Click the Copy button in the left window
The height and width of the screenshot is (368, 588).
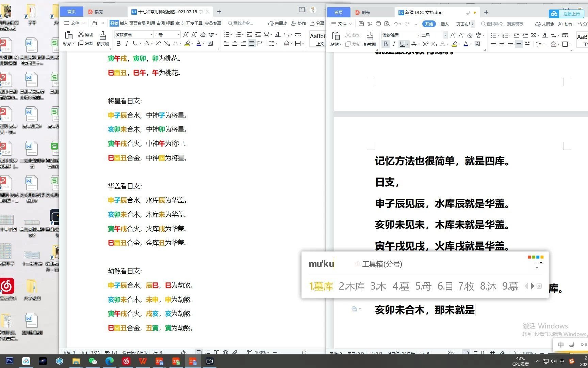coord(85,43)
